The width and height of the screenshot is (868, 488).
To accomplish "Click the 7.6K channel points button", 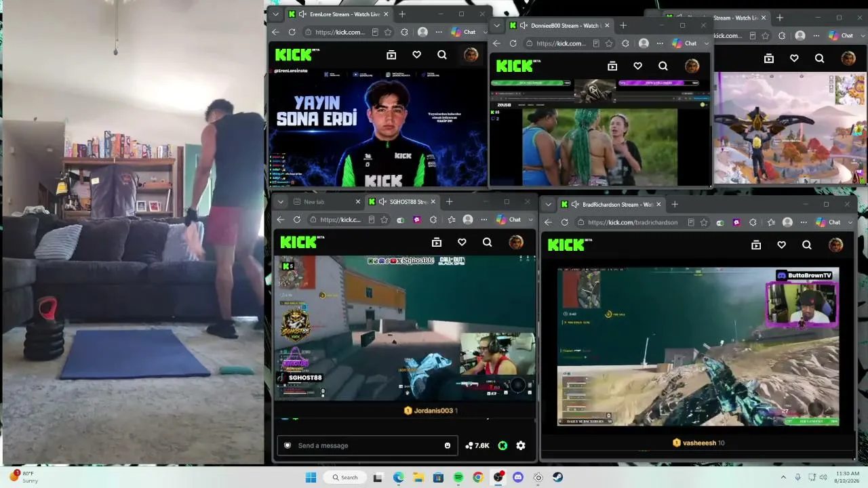I will point(477,445).
